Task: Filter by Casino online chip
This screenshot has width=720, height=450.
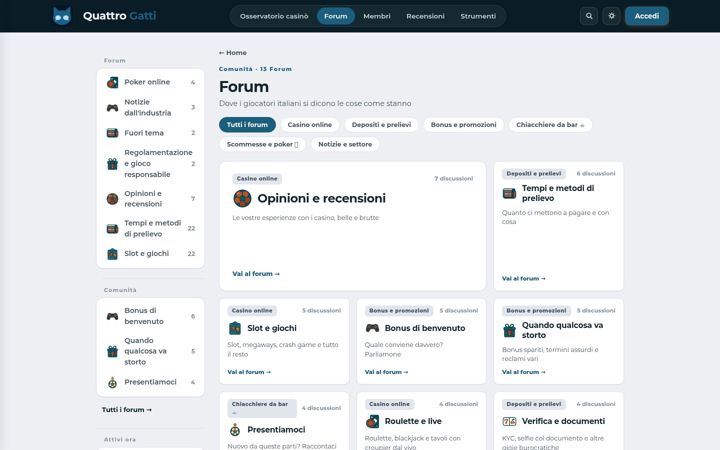Action: click(x=309, y=125)
